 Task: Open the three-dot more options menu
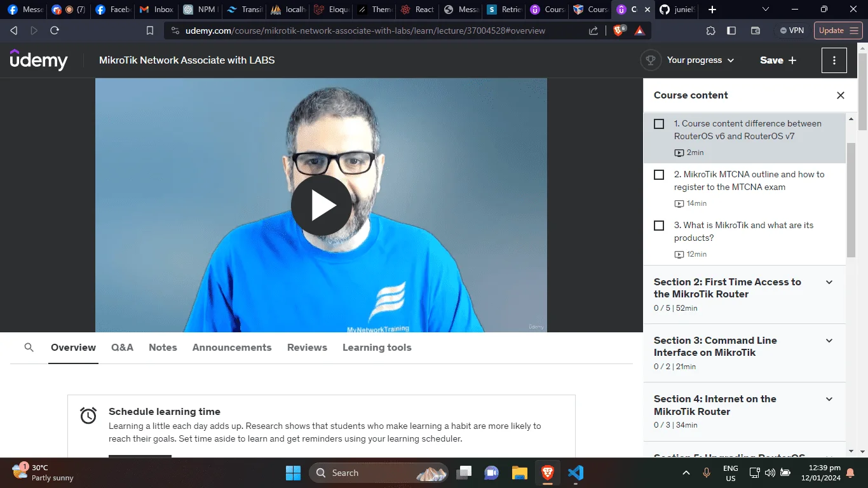(x=834, y=60)
